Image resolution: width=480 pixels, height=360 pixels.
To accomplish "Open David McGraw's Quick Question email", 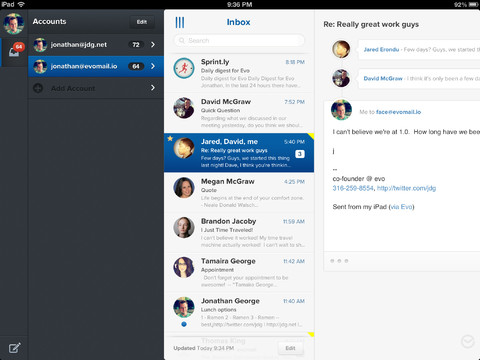I will click(239, 113).
